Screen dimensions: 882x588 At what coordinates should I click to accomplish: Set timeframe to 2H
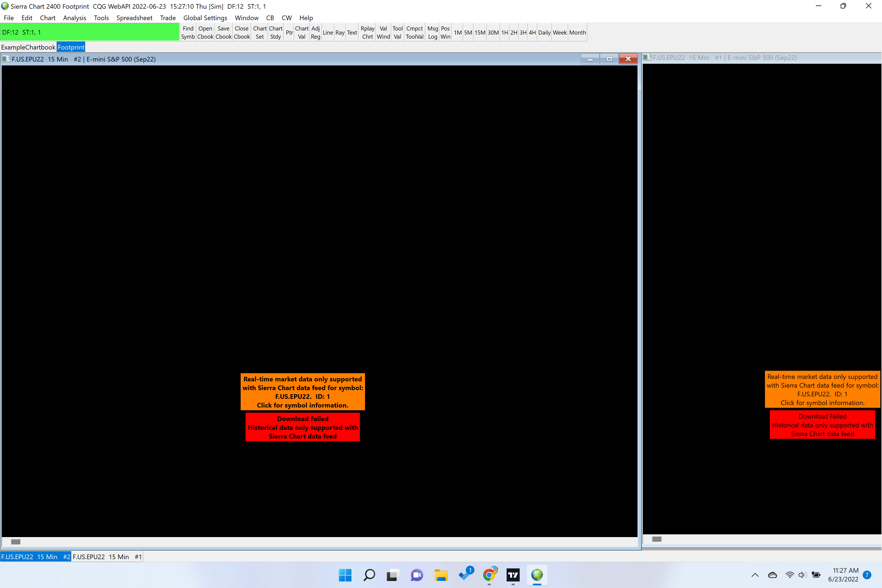click(x=514, y=32)
